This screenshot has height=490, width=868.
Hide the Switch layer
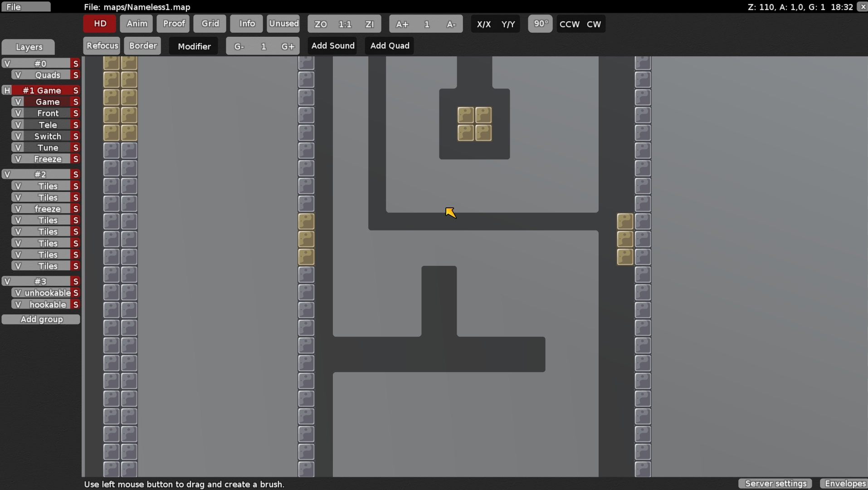tap(18, 136)
